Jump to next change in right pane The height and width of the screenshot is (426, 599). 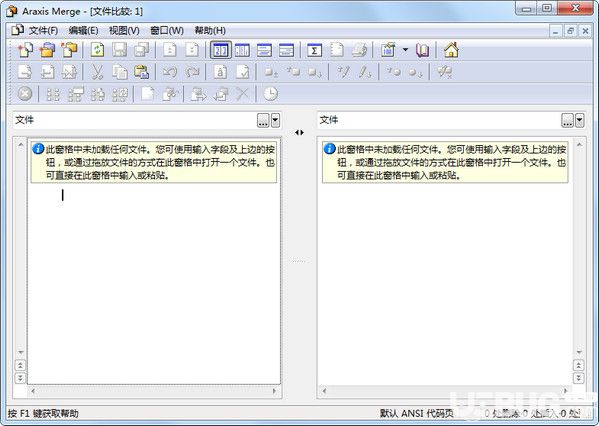(579, 378)
